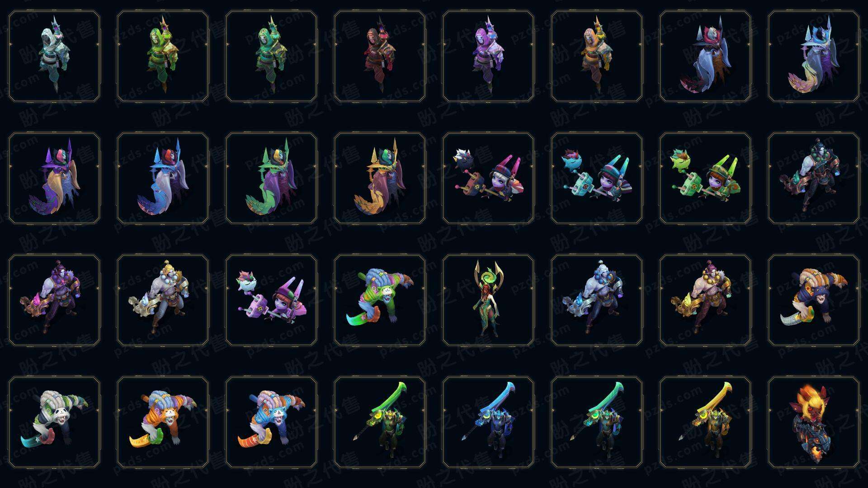Viewport: 868px width, 488px height.
Task: Select the warrior with bright blue greatsword
Action: [488, 422]
